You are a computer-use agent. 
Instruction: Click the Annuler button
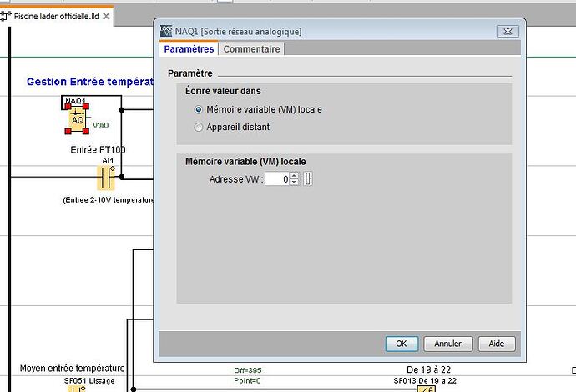pos(447,344)
